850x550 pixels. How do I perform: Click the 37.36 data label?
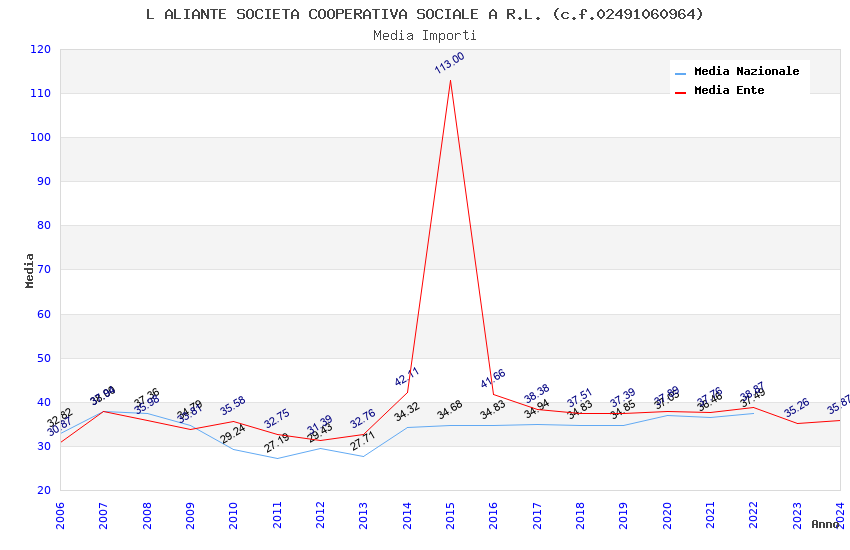[x=146, y=398]
